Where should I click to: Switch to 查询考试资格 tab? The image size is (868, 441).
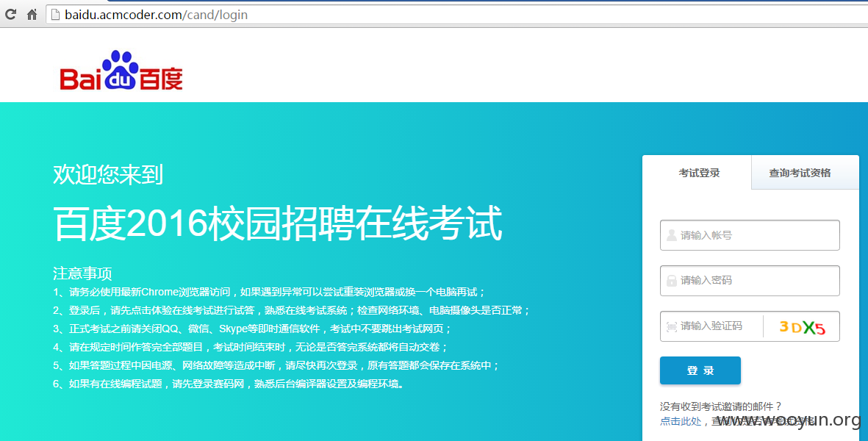tap(800, 173)
